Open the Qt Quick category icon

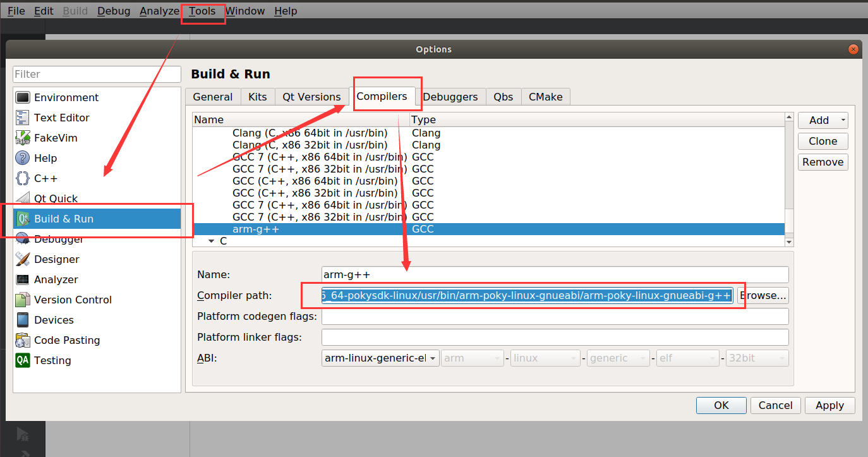pyautogui.click(x=23, y=198)
